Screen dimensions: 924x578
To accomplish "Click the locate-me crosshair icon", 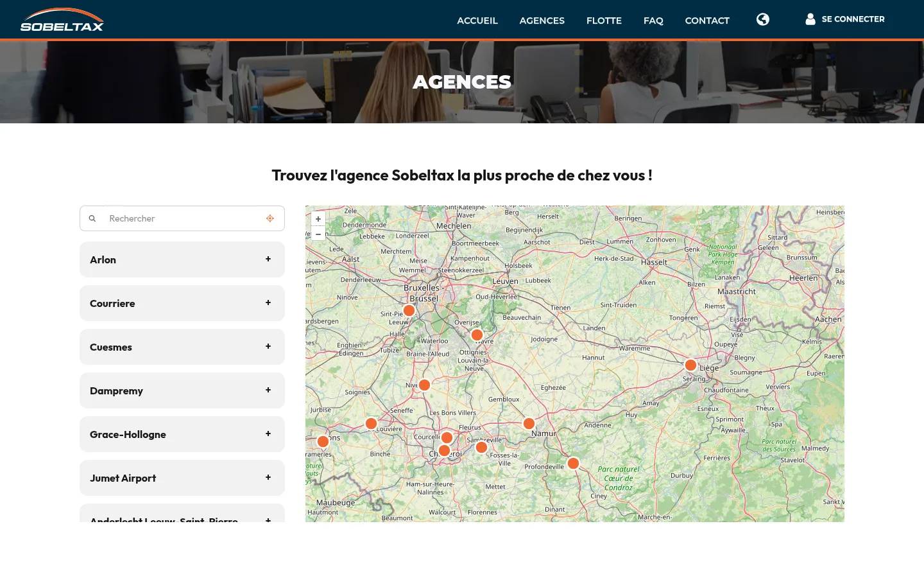I will [270, 218].
